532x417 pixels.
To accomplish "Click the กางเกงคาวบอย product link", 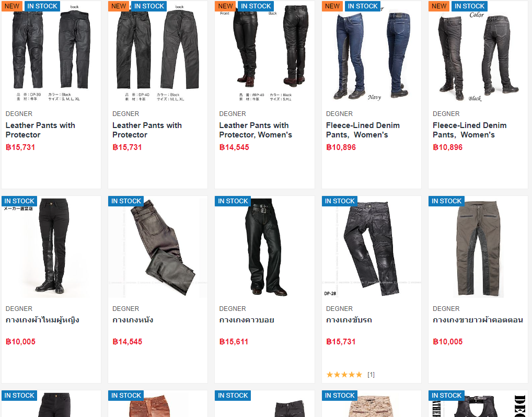I will (x=247, y=320).
